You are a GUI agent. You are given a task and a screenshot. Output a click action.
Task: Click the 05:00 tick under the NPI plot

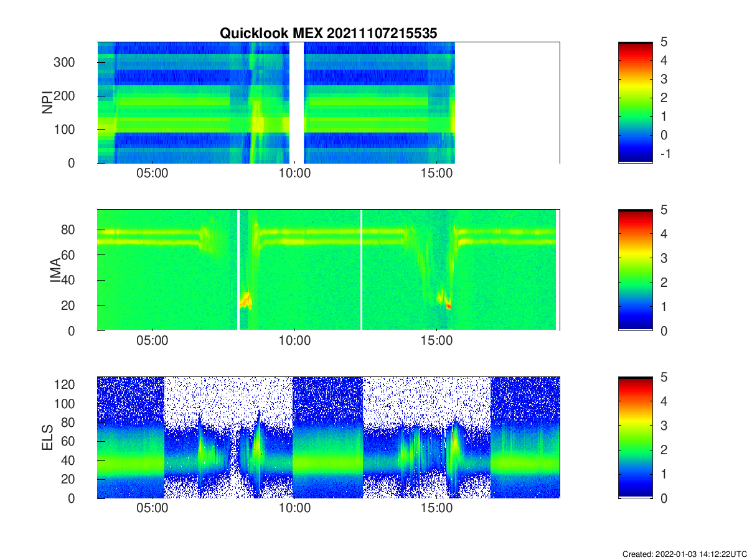click(x=153, y=172)
